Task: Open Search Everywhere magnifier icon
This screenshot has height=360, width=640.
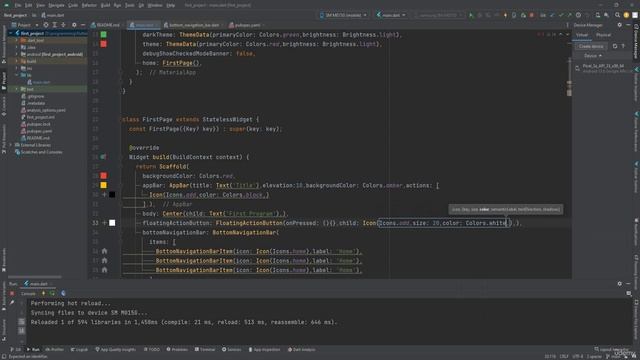Action: pyautogui.click(x=617, y=15)
